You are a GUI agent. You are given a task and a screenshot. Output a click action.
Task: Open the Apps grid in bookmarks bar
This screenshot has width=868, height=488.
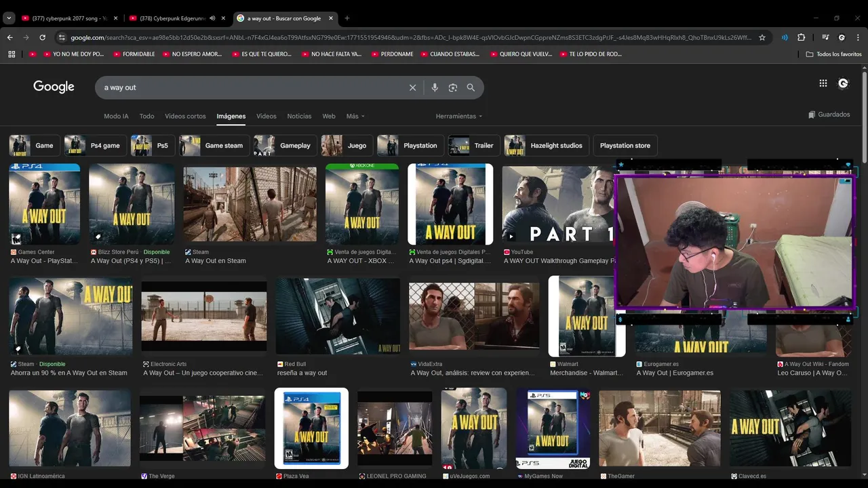pos(12,54)
